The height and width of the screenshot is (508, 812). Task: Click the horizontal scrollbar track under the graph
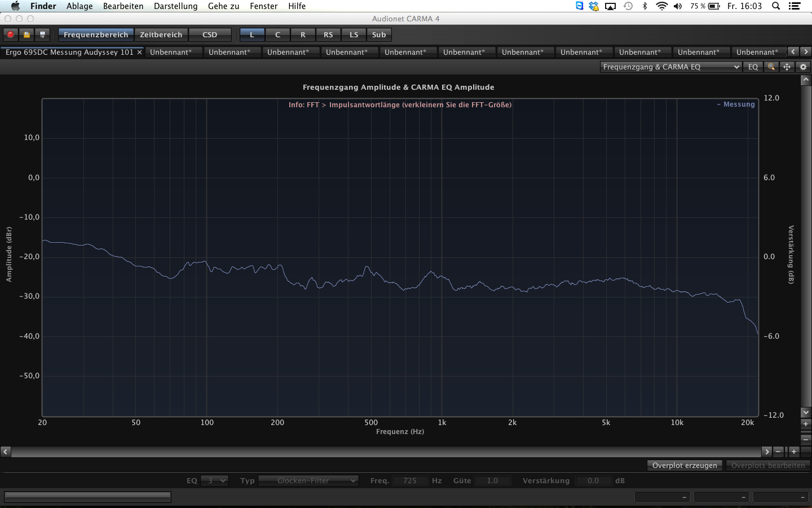(386, 452)
